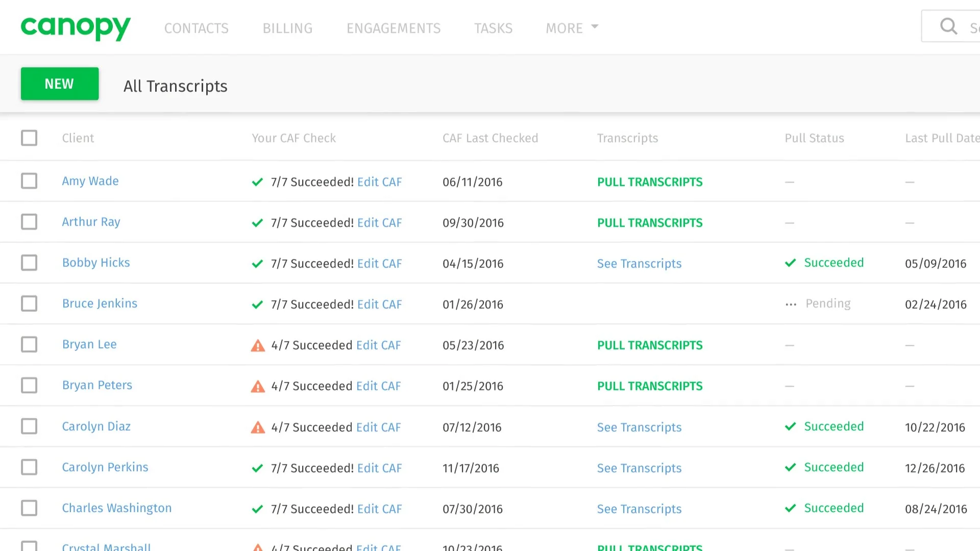This screenshot has height=551, width=980.
Task: Sort by CAF Last Checked header
Action: tap(490, 138)
